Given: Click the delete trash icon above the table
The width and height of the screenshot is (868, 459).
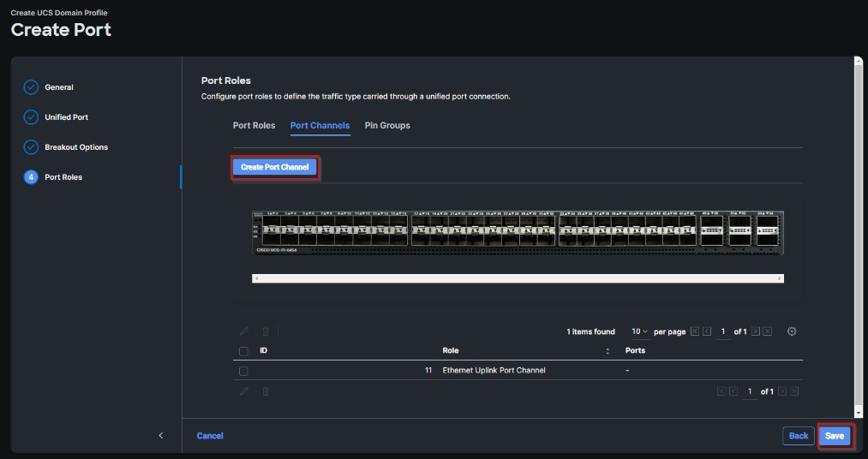Looking at the screenshot, I should pyautogui.click(x=266, y=331).
